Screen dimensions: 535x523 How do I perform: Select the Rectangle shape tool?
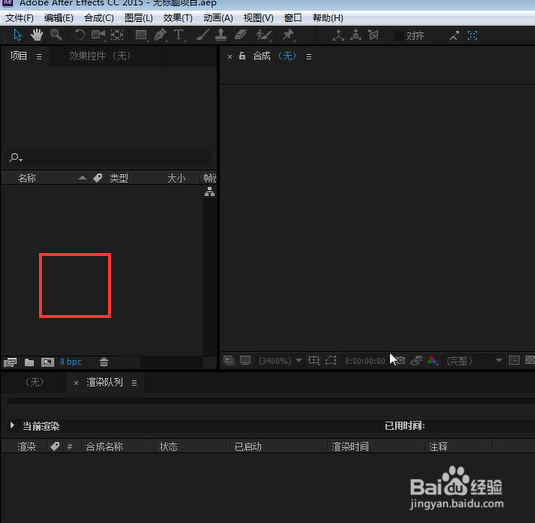(141, 35)
